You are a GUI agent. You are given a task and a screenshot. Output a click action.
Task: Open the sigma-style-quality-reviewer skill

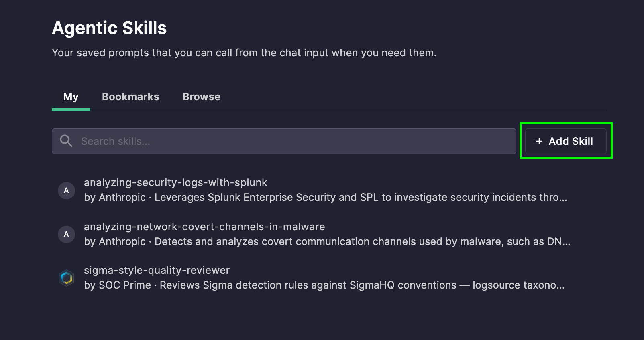157,270
